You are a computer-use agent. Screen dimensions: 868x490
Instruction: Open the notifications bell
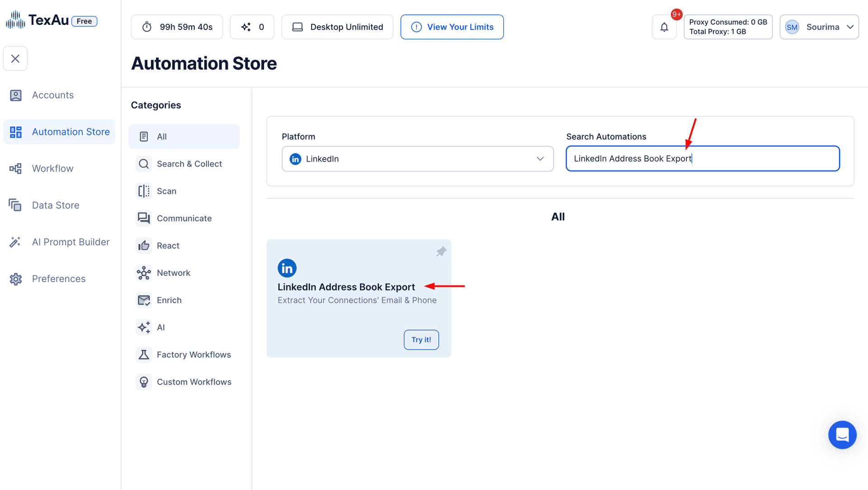coord(664,27)
